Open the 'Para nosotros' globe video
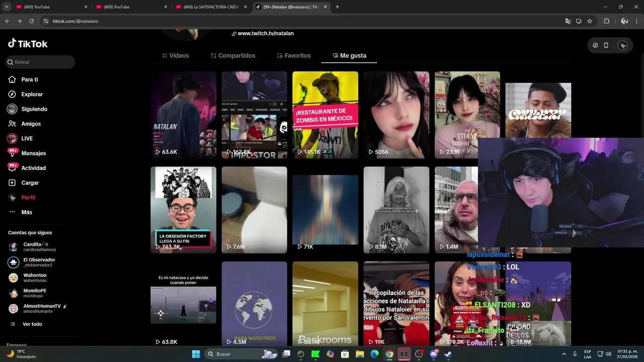Screen dimensions: 644x362 254,304
